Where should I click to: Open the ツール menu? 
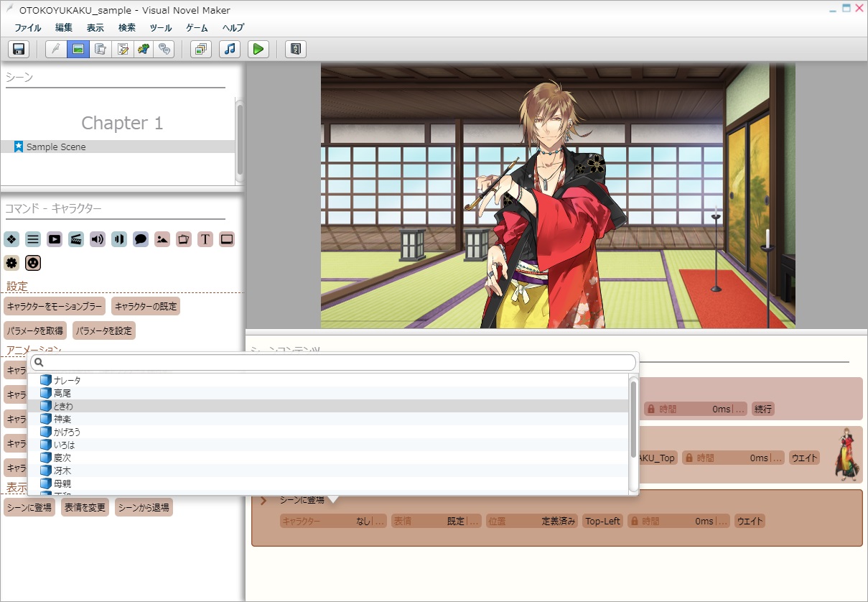coord(161,28)
